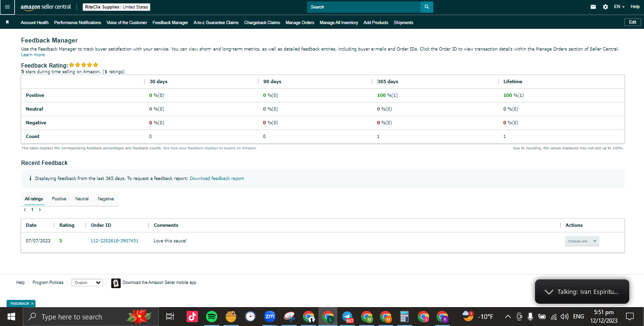
Task: Open order 112-2202618-3907451
Action: [x=114, y=241]
